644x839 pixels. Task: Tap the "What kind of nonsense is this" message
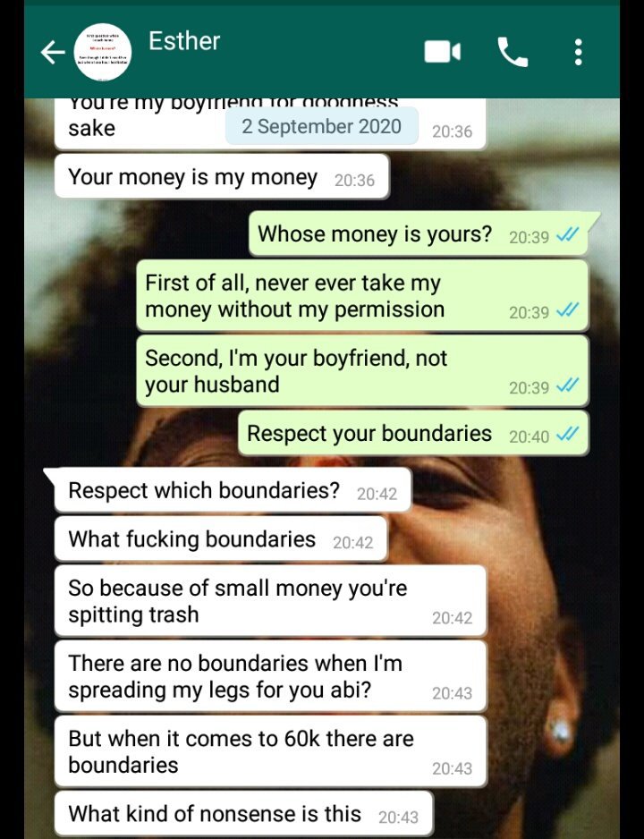pyautogui.click(x=243, y=813)
